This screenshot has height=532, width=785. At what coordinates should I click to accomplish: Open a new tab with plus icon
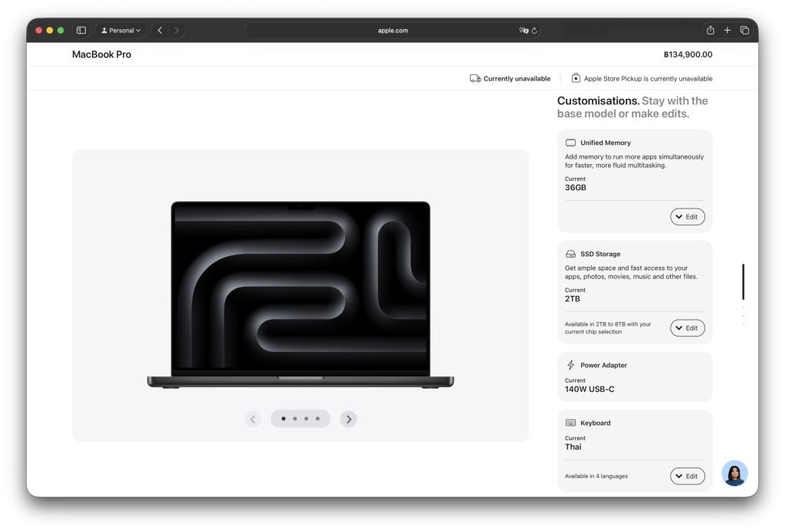728,31
